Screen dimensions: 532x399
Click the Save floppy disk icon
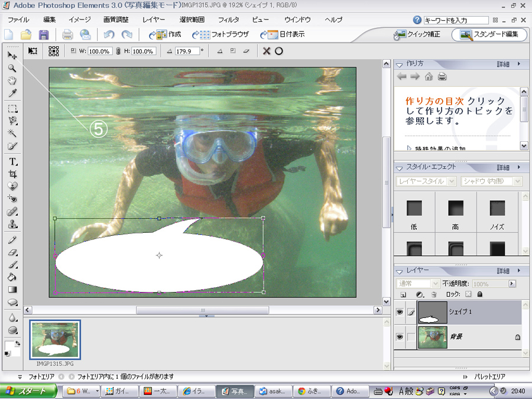44,35
